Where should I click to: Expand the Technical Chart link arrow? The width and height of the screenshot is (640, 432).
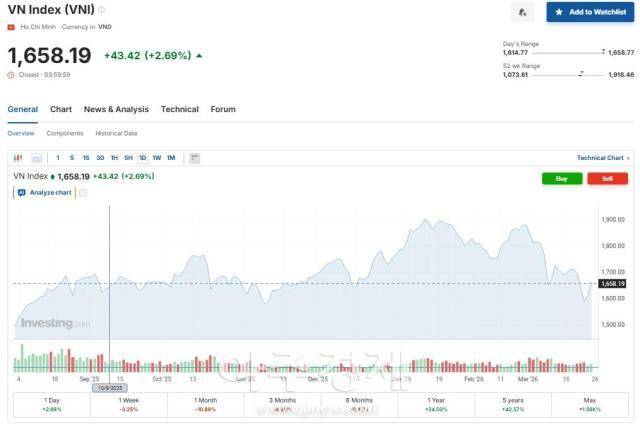tap(629, 158)
